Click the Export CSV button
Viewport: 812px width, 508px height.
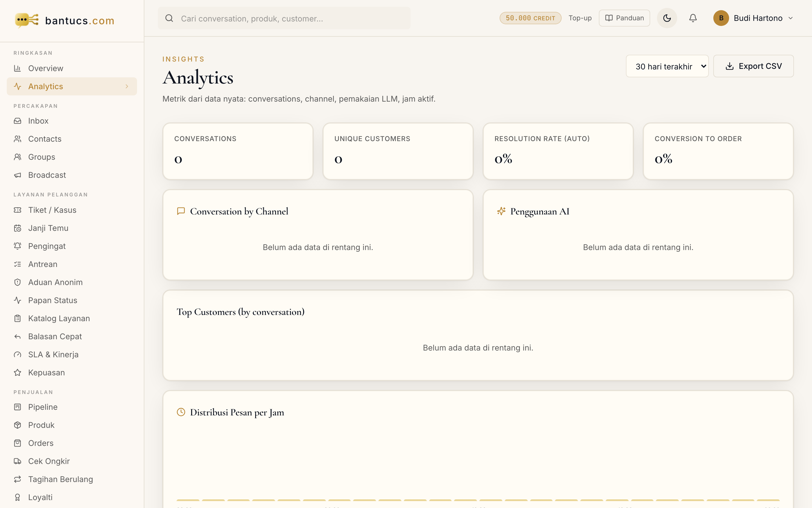[x=753, y=66]
